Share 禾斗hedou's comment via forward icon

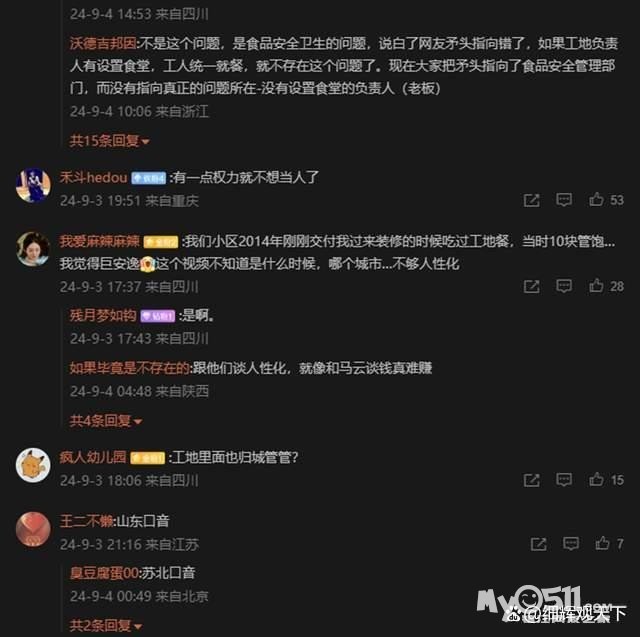pyautogui.click(x=531, y=200)
